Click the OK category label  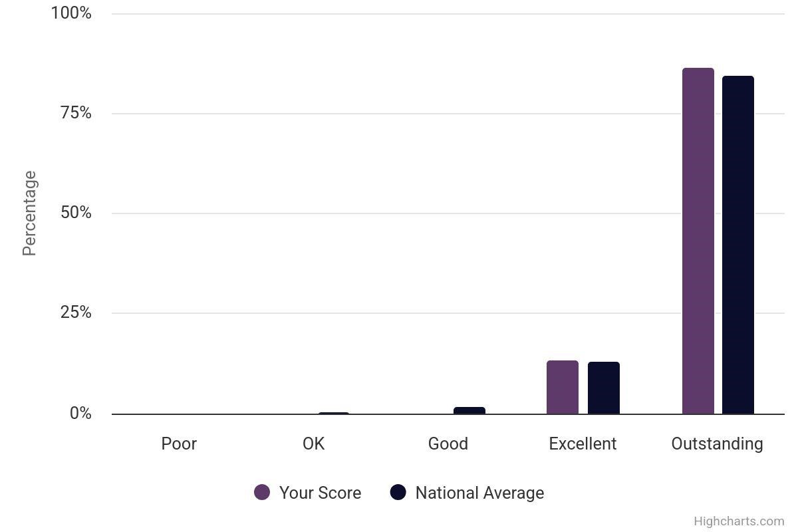coord(314,444)
